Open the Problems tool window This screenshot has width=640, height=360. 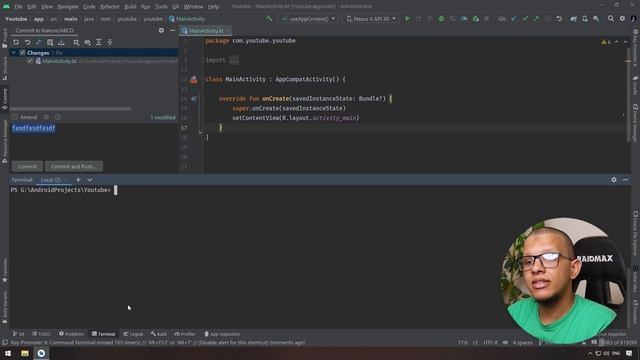(x=71, y=334)
